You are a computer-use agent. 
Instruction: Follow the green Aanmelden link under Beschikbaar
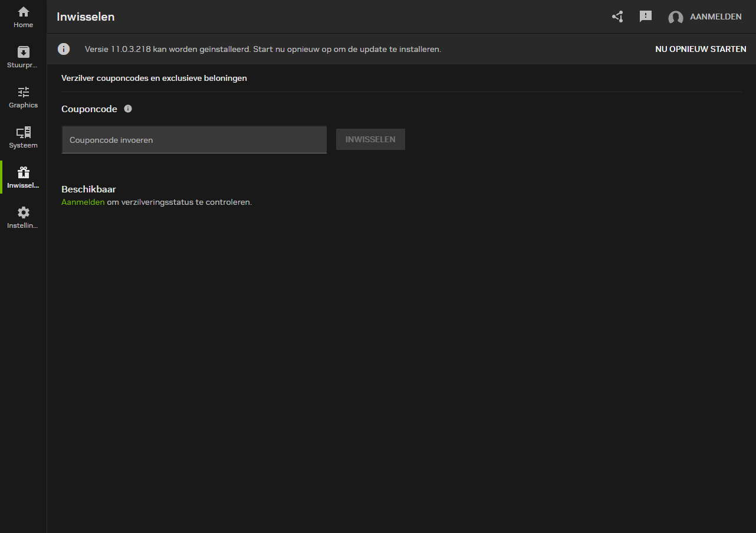click(83, 202)
